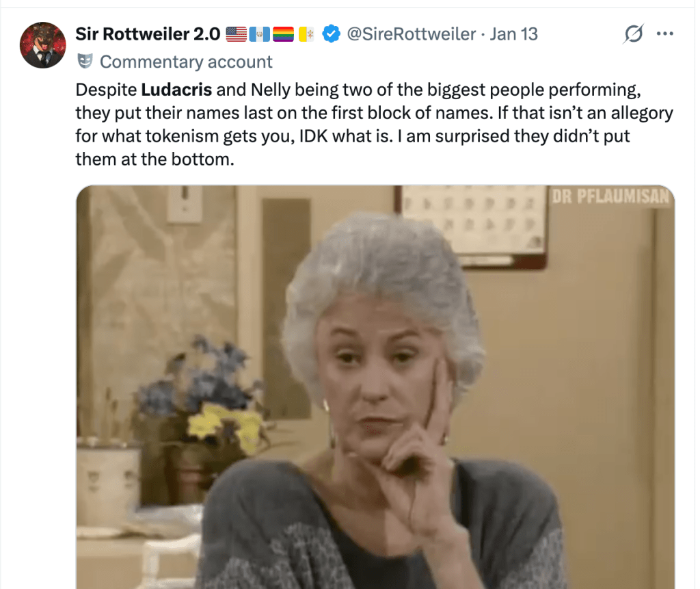Open the Grok explain-post icon
The height and width of the screenshot is (589, 700).
coord(634,34)
